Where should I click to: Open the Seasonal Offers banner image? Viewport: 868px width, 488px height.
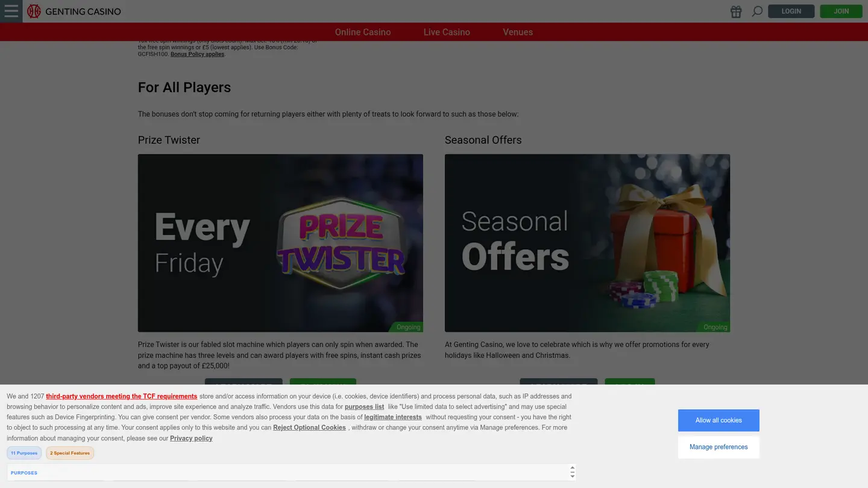(587, 243)
